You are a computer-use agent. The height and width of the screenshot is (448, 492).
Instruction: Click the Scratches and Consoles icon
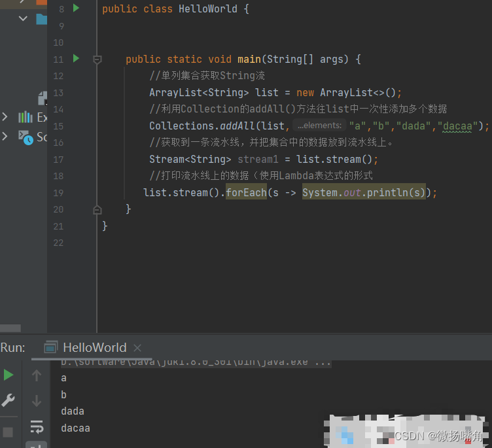tap(26, 137)
